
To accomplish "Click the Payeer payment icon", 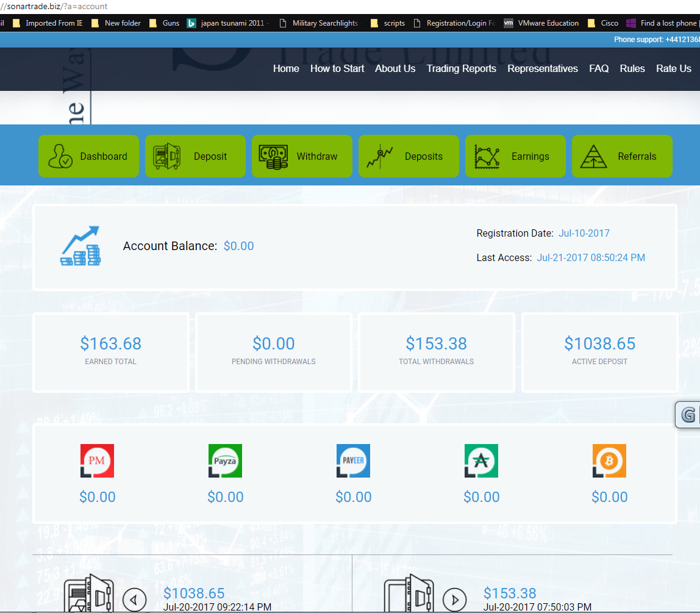I will pyautogui.click(x=353, y=461).
